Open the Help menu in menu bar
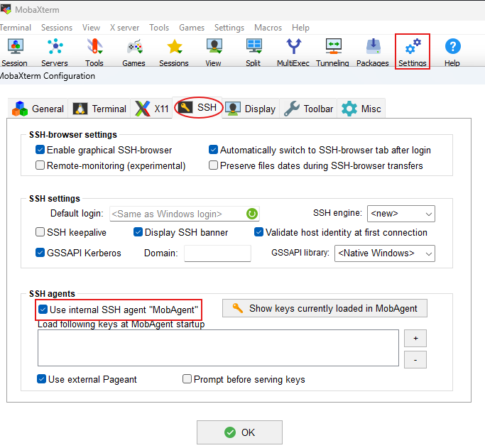Viewport: 485px width, 448px height. point(300,28)
